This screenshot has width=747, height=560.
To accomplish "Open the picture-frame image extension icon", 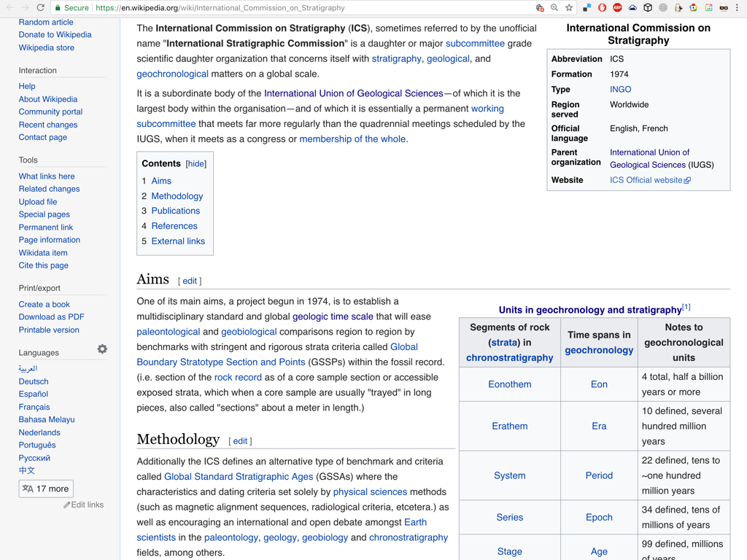I will coord(708,7).
